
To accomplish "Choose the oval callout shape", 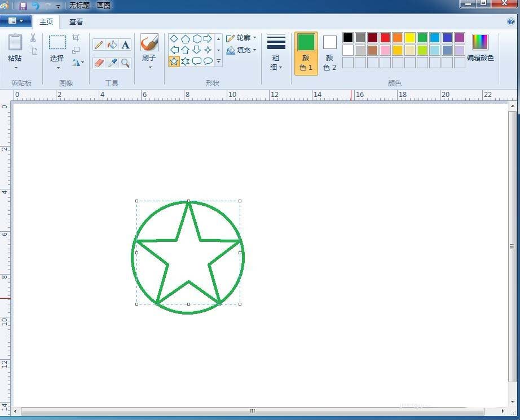I will coord(208,61).
